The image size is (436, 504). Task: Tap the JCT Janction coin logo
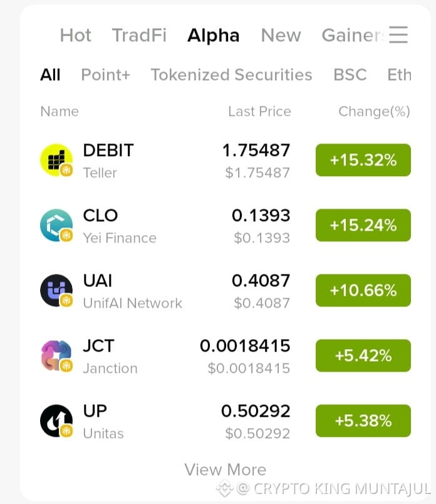coord(56,355)
